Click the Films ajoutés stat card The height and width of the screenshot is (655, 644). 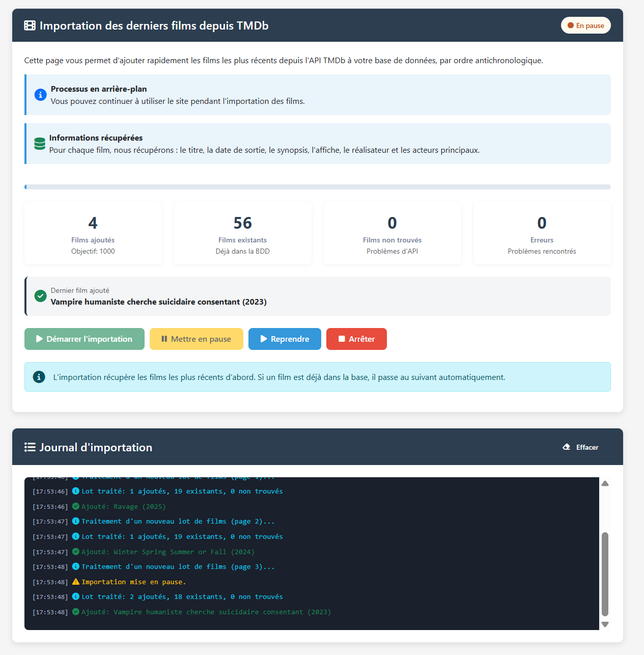click(93, 233)
